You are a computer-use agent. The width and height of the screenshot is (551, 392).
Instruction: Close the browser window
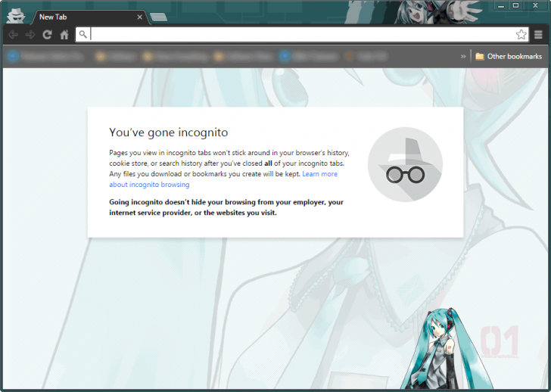pos(535,5)
